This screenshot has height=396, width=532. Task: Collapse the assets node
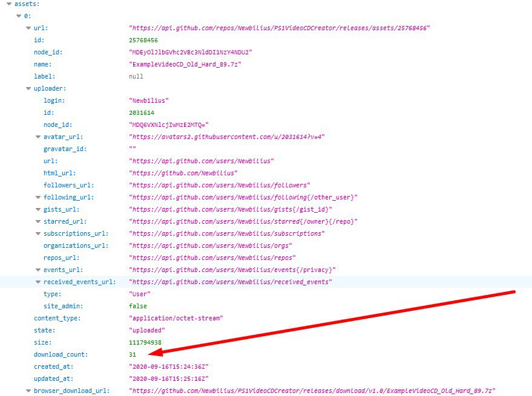pos(9,4)
